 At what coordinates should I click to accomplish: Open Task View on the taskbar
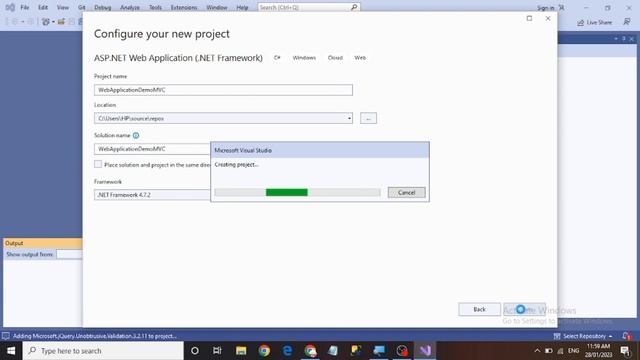(x=217, y=351)
